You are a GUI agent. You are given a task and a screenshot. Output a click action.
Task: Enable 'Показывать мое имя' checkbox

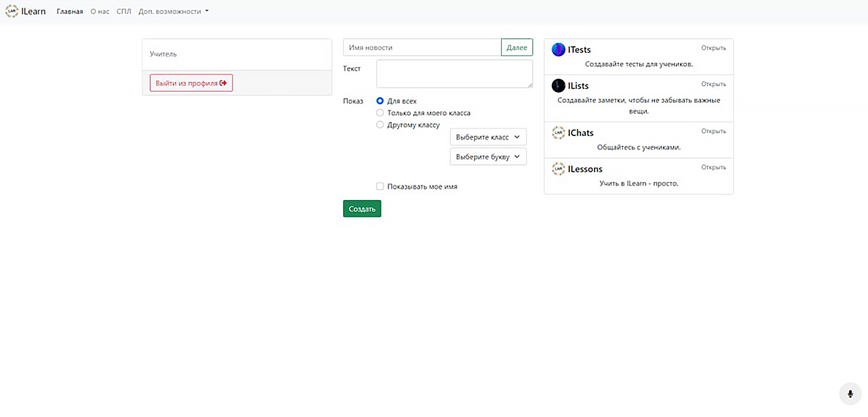[380, 187]
